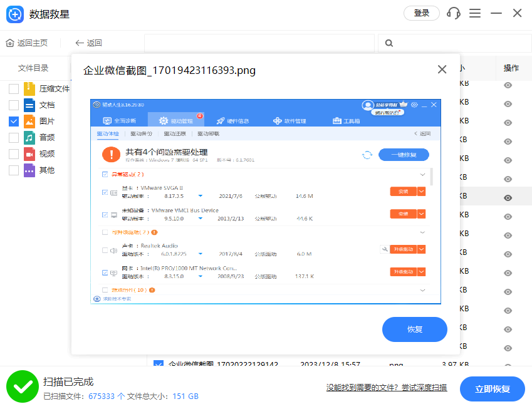This screenshot has height=409, width=532.
Task: Click the 返回主页 text link
Action: point(33,43)
